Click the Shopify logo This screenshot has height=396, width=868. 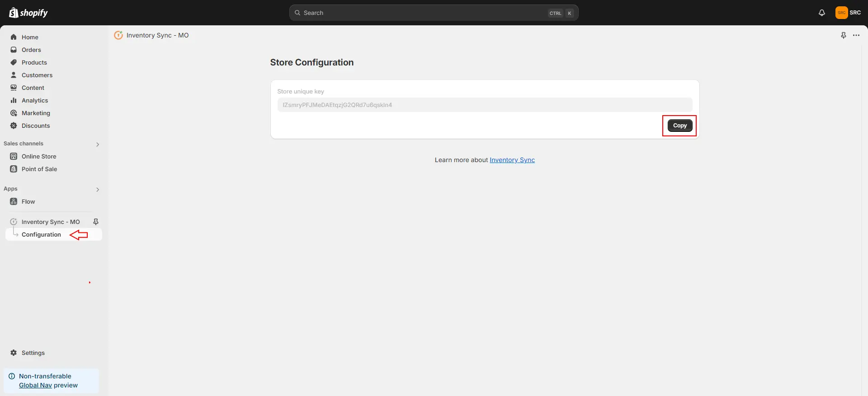(28, 13)
